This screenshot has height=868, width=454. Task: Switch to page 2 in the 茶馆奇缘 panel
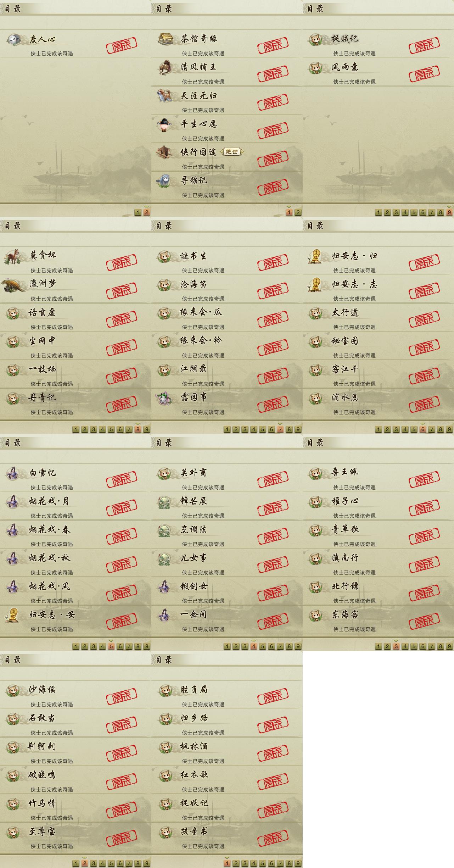pyautogui.click(x=298, y=212)
